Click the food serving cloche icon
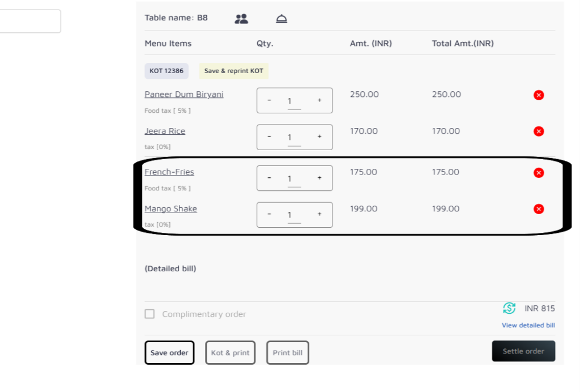The width and height of the screenshot is (580, 392). (x=282, y=19)
